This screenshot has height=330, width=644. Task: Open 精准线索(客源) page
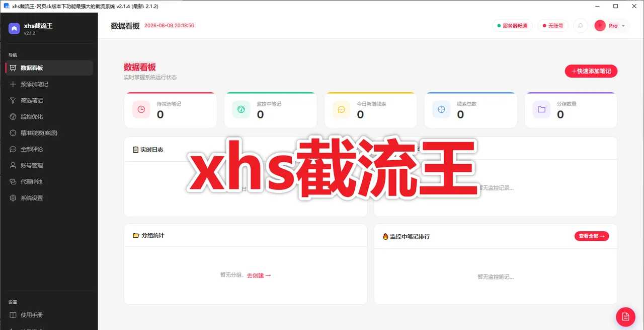pos(49,133)
